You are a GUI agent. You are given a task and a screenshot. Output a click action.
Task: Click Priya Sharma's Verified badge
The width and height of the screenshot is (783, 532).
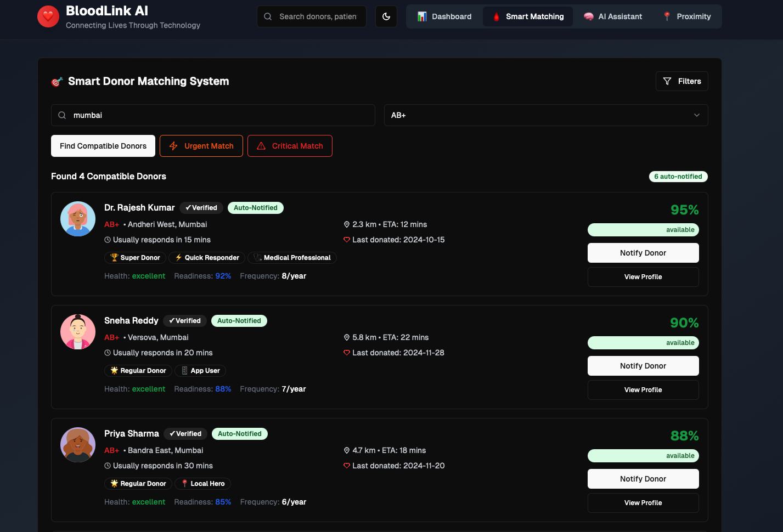pos(185,434)
